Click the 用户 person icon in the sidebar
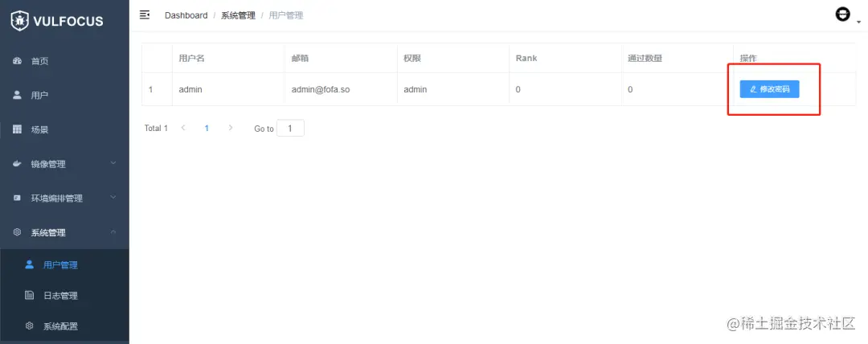Screen dimensions: 868x344 pyautogui.click(x=17, y=96)
